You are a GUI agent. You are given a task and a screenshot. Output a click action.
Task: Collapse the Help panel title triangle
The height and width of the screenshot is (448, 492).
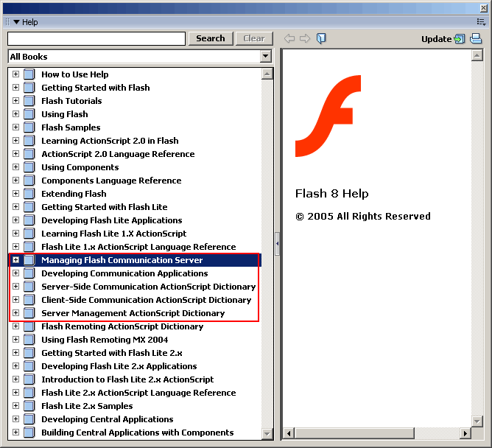pos(17,22)
